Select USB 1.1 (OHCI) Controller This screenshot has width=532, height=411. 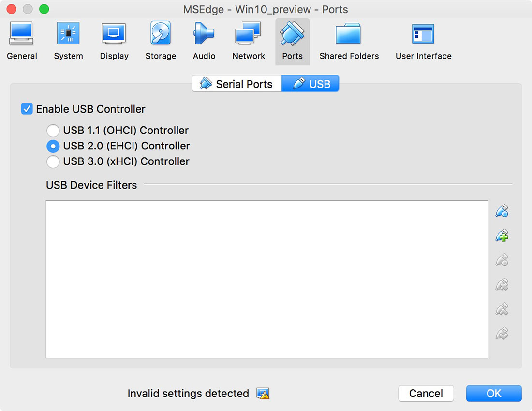coord(53,131)
